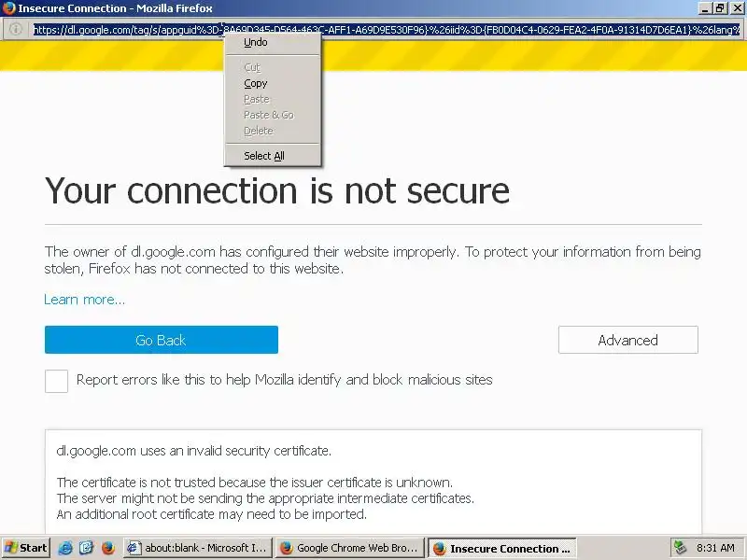Click the network tray icon near the clock
This screenshot has width=747, height=560.
point(680,548)
